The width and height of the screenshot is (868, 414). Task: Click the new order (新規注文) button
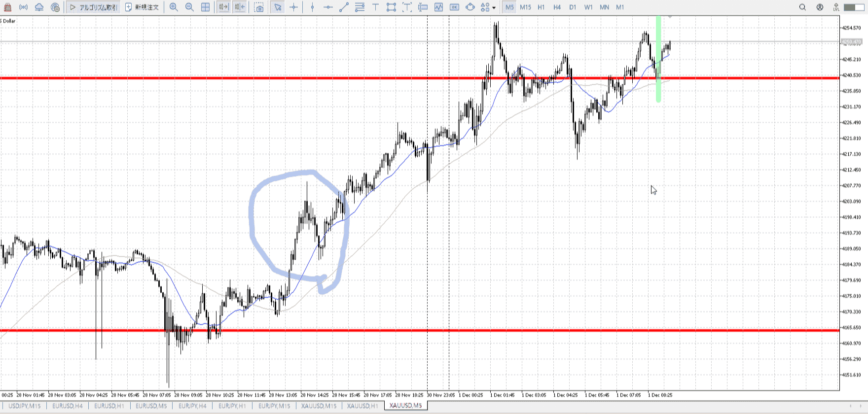[142, 7]
